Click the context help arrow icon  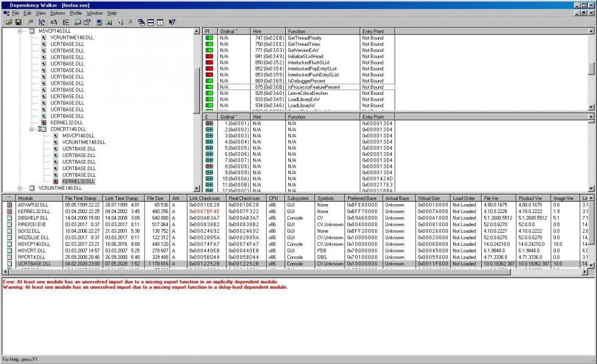(x=172, y=22)
